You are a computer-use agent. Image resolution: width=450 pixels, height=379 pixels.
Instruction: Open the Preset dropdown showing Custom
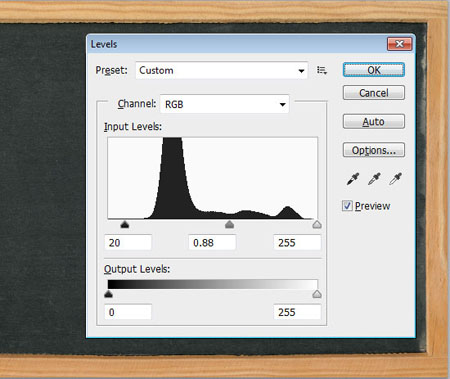coord(221,70)
